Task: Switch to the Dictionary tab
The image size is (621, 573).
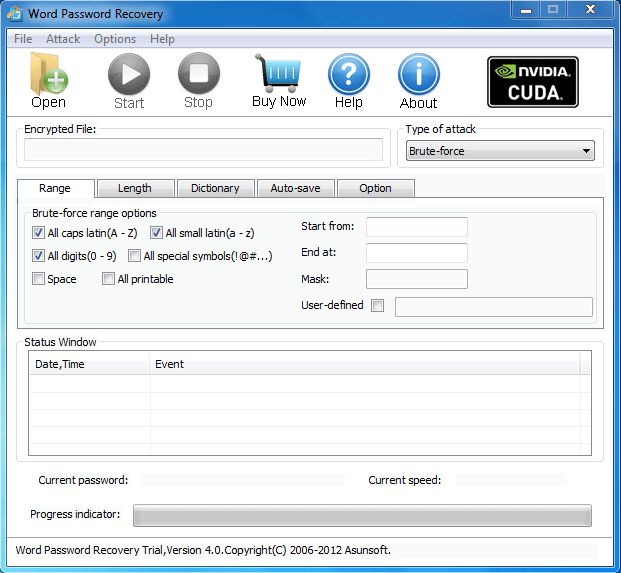Action: tap(216, 188)
